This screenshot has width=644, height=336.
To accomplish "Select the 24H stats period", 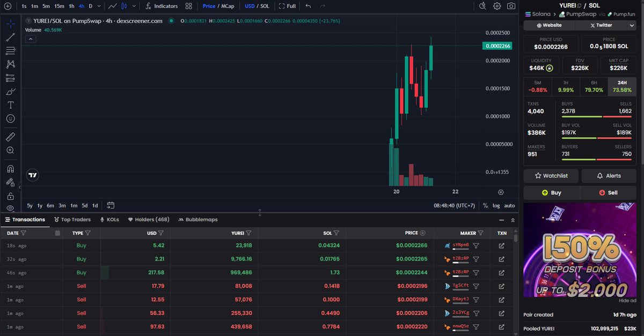I will (622, 86).
